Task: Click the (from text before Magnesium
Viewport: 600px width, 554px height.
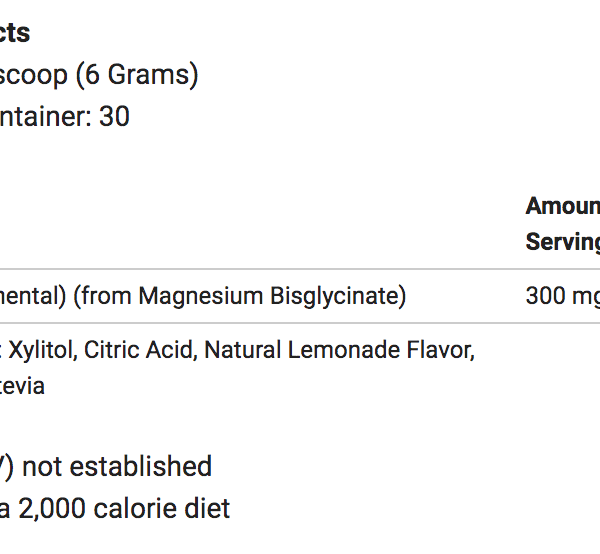Action: pos(102,296)
